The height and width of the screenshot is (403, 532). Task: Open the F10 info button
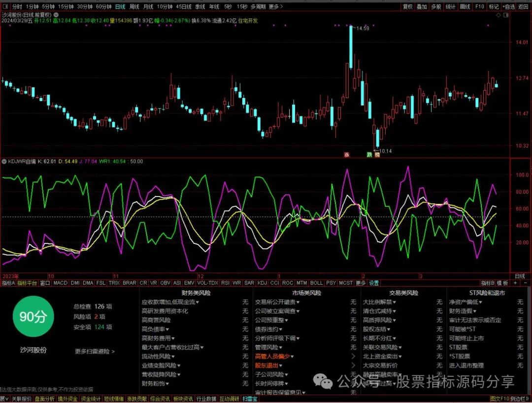tap(479, 6)
